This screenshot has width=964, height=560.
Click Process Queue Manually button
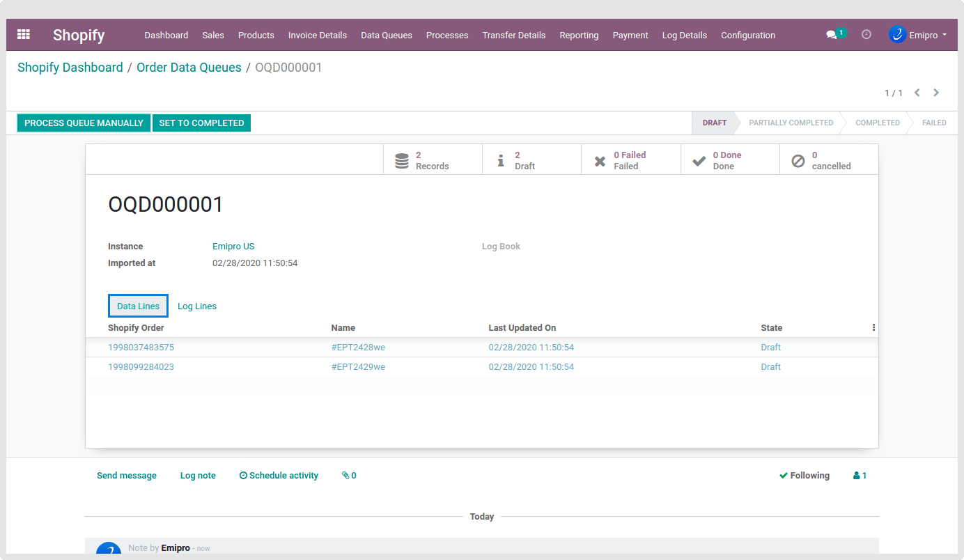coord(84,123)
